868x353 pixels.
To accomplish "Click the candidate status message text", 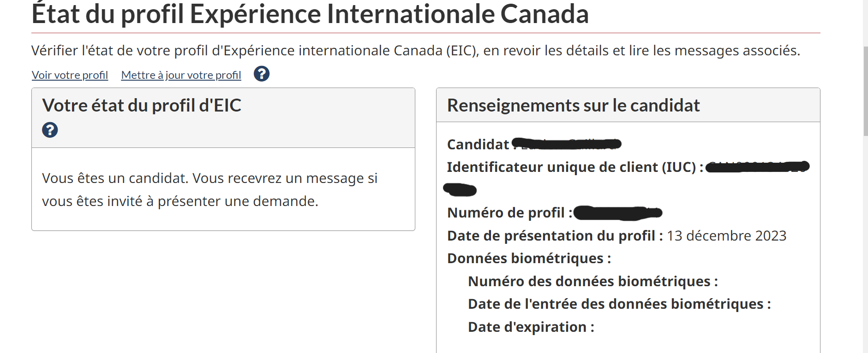I will coord(210,189).
